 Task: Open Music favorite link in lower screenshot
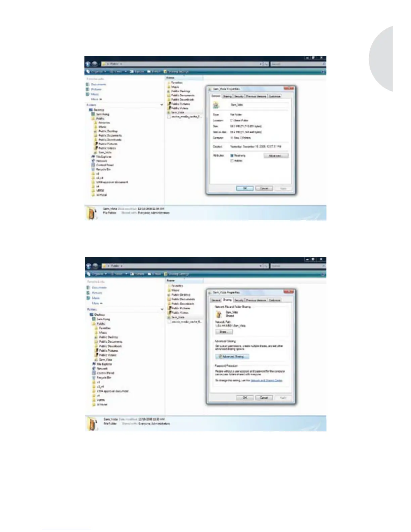tap(96, 298)
